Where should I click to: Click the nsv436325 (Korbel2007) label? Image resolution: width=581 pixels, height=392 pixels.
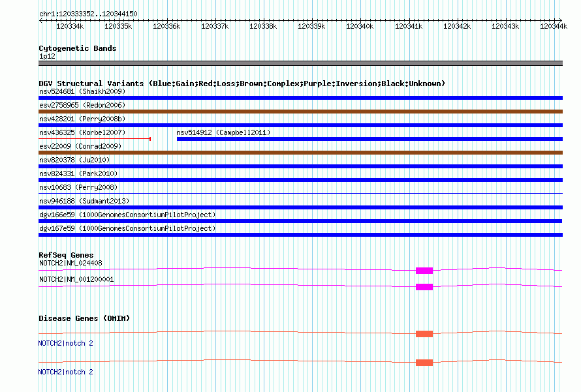pyautogui.click(x=82, y=132)
